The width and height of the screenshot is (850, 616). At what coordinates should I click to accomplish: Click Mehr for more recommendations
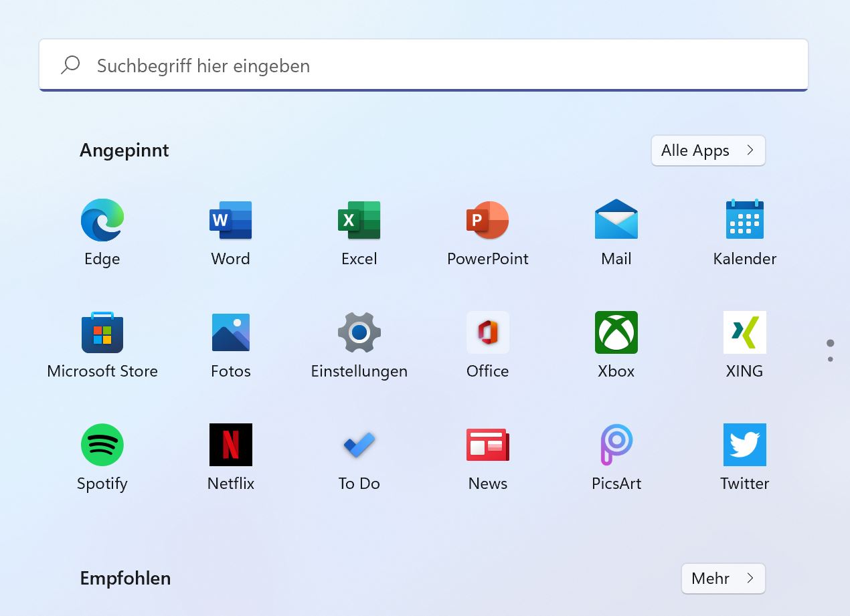pyautogui.click(x=724, y=579)
